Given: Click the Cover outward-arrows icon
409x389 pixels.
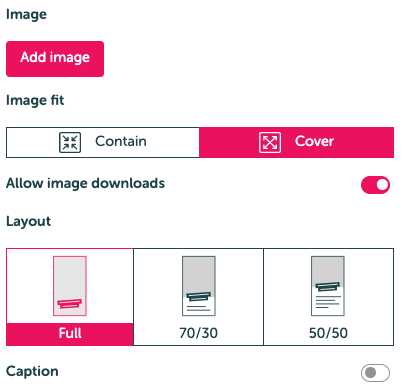Looking at the screenshot, I should pos(270,142).
